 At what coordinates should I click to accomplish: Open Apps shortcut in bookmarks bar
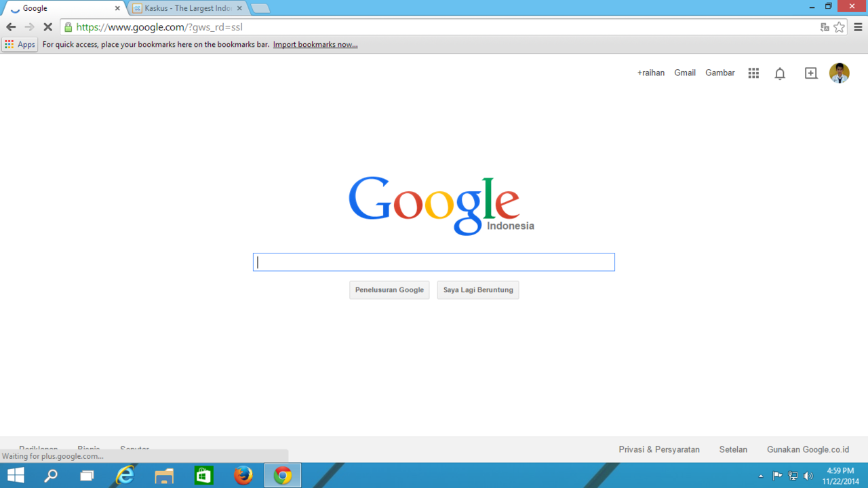[20, 45]
